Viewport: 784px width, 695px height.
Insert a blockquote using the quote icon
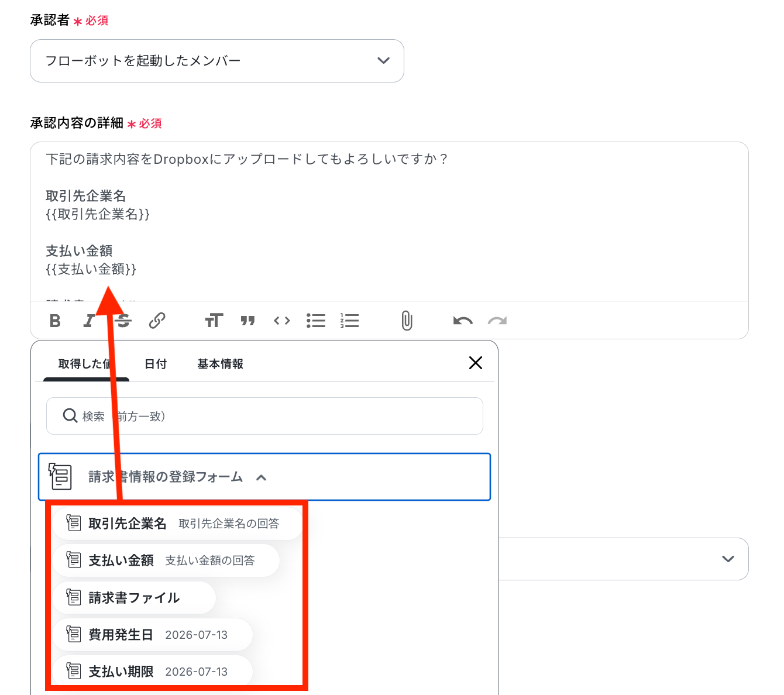pyautogui.click(x=247, y=321)
